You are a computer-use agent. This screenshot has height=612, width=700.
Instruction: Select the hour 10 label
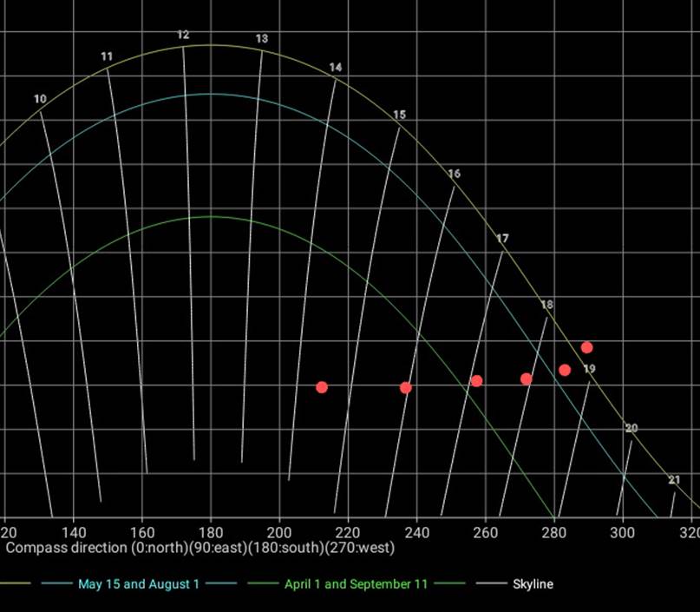40,100
